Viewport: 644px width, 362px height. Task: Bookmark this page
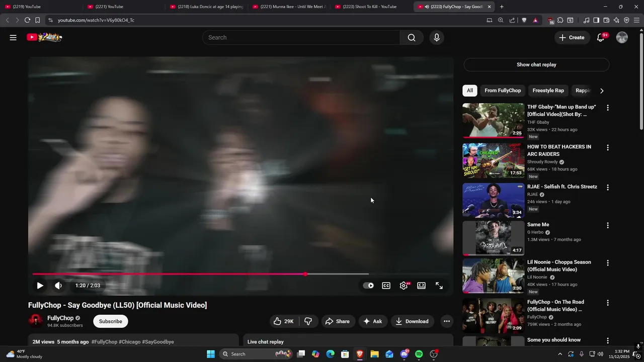pos(38,20)
